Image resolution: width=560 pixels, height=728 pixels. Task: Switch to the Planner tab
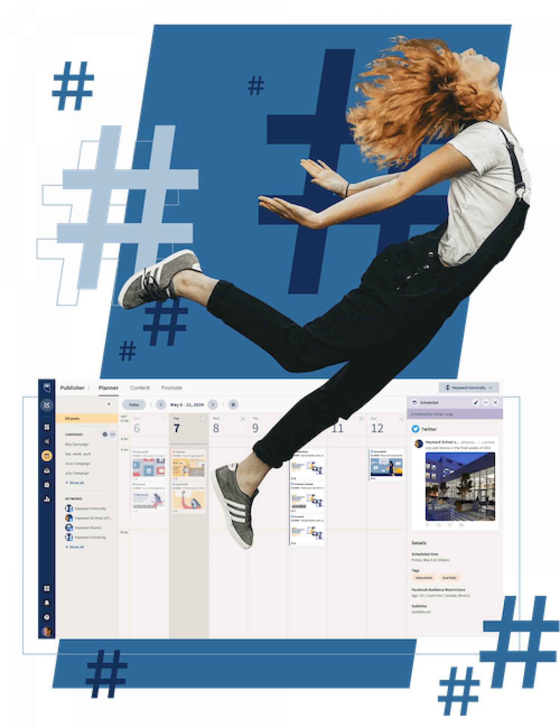click(x=108, y=388)
